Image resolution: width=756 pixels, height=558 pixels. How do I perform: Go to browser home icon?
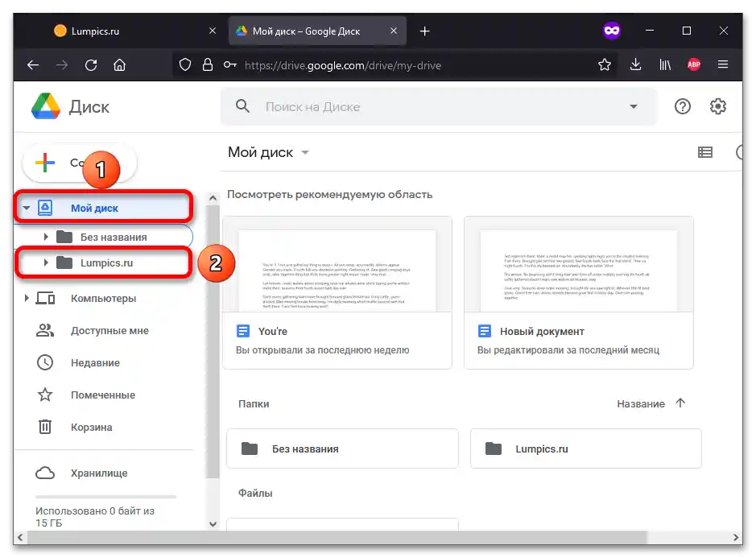[120, 64]
